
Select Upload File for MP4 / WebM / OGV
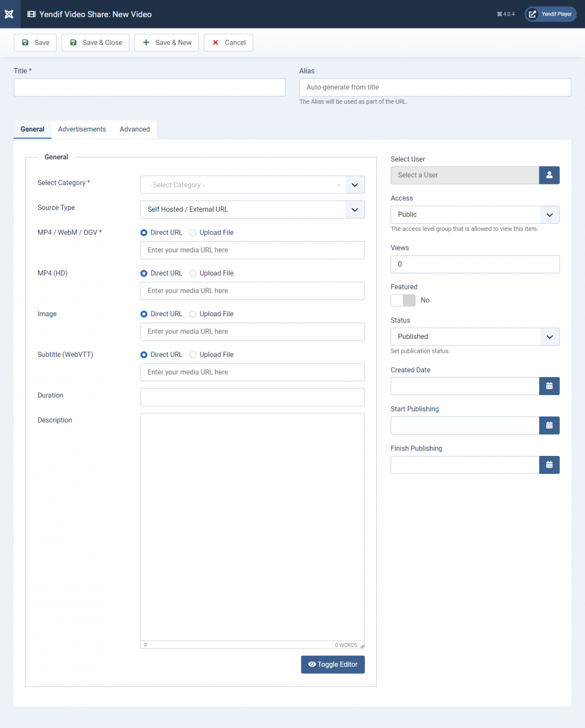[x=193, y=233]
